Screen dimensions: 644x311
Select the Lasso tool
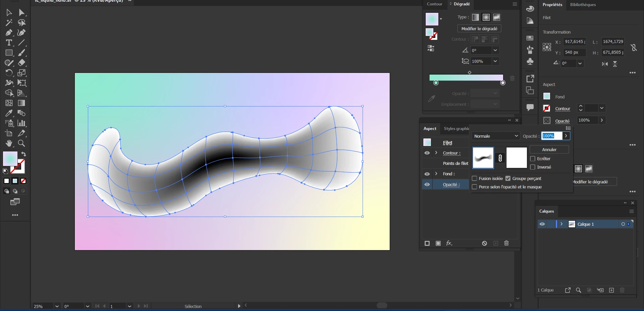click(x=21, y=23)
